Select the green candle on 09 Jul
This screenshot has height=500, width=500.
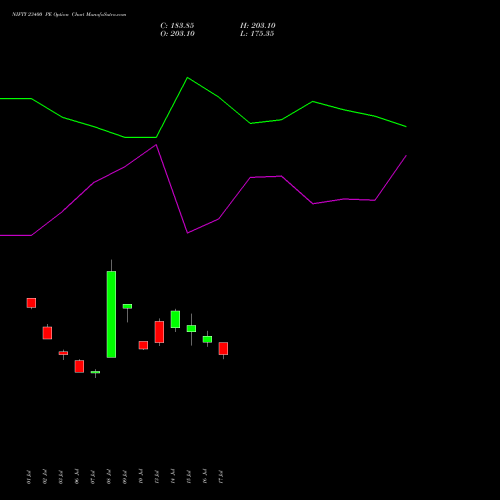(127, 306)
